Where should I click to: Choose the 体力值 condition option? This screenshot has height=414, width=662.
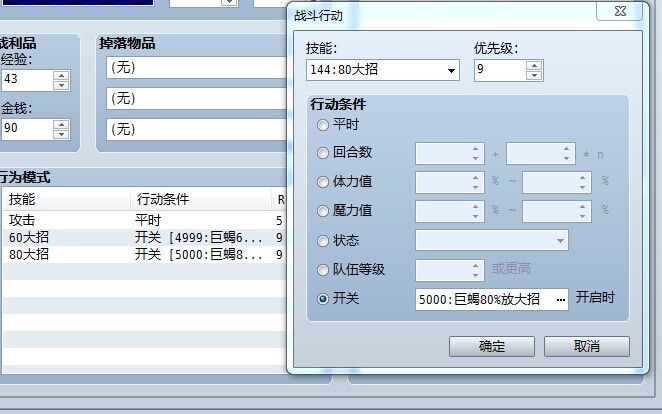(323, 182)
